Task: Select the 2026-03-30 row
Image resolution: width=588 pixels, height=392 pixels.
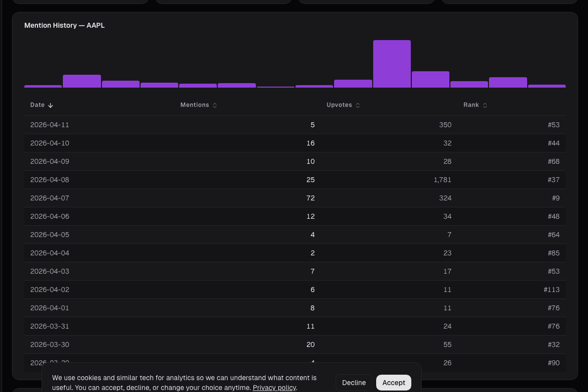Action: 294,344
